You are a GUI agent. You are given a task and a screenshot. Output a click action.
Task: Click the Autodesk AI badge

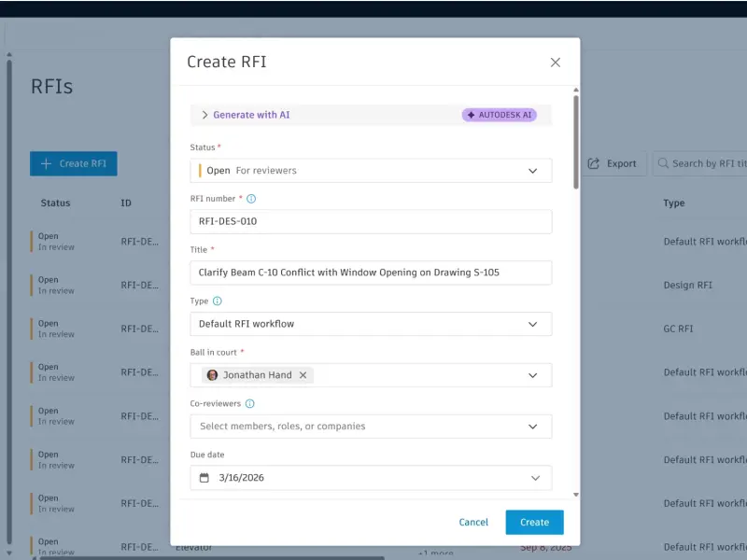point(500,115)
